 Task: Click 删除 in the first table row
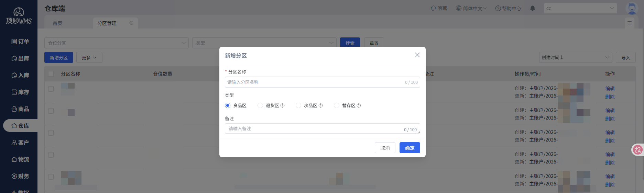click(610, 97)
